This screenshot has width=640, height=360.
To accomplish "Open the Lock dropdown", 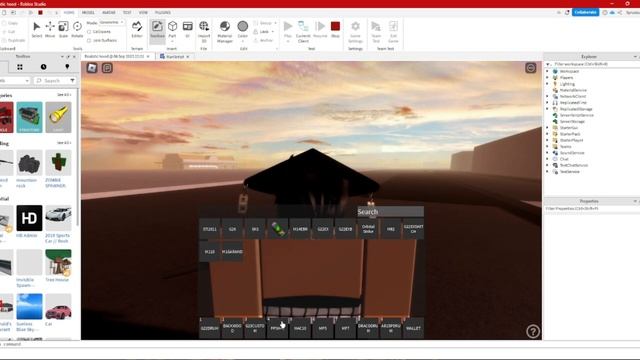I will [x=264, y=31].
